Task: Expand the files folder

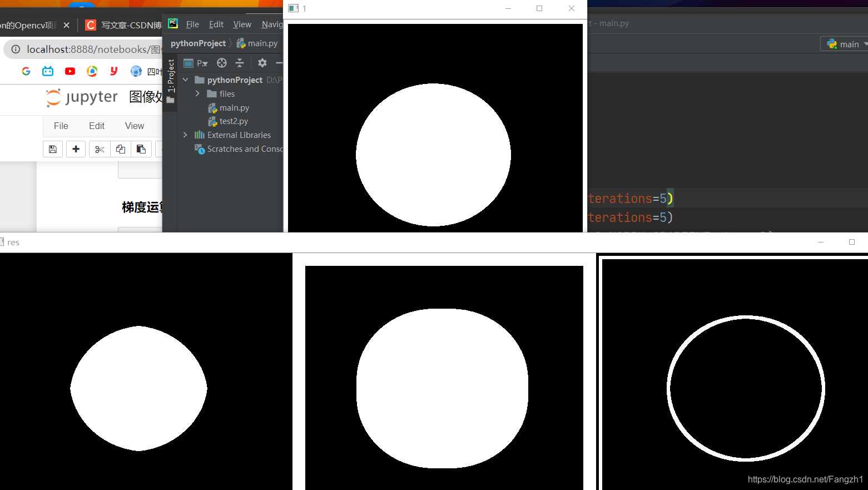Action: pyautogui.click(x=197, y=93)
